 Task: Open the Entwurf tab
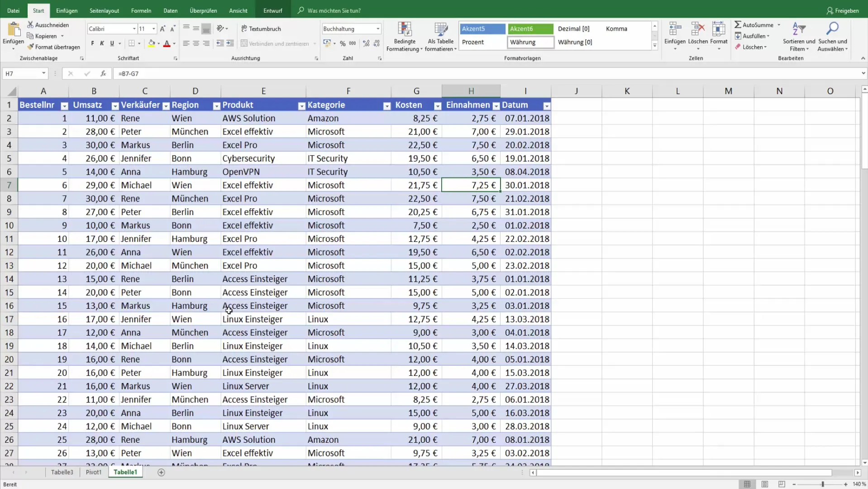272,10
